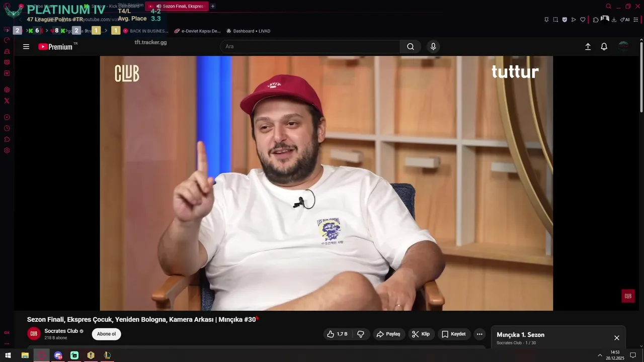The width and height of the screenshot is (644, 362).
Task: Open the browser easy setup menu icon
Action: [636, 20]
